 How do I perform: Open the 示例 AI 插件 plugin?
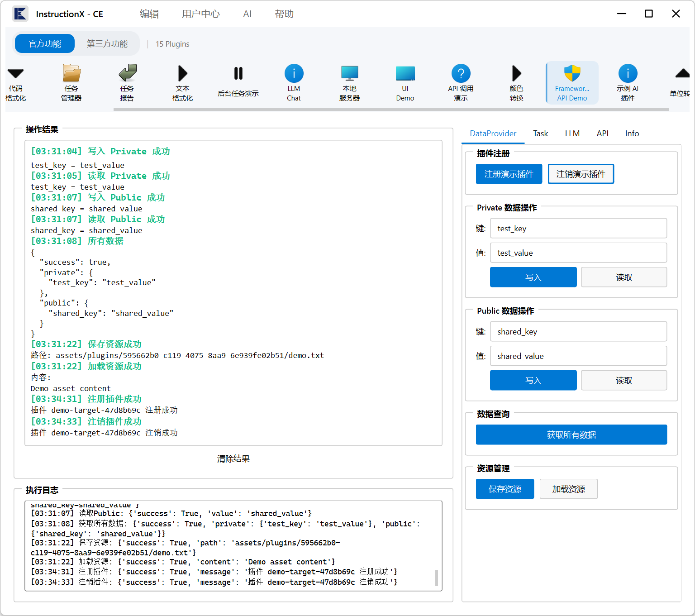[628, 83]
